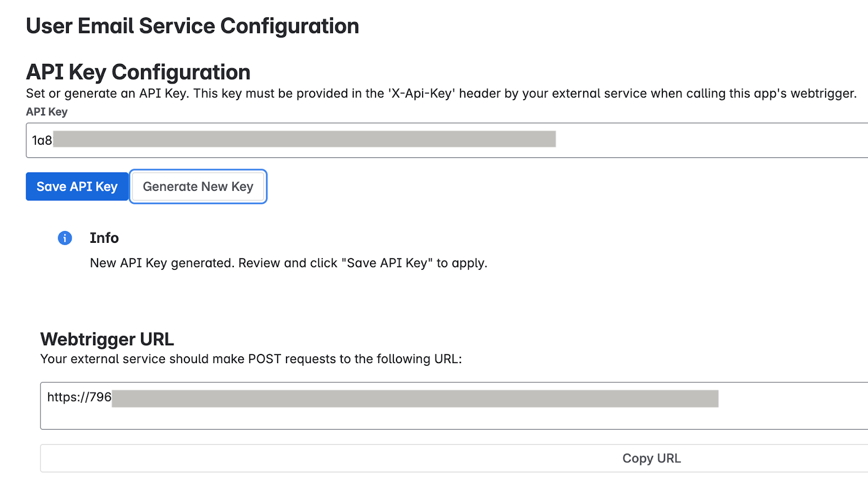Click the API Key Configuration heading
The width and height of the screenshot is (868, 484).
(x=138, y=72)
